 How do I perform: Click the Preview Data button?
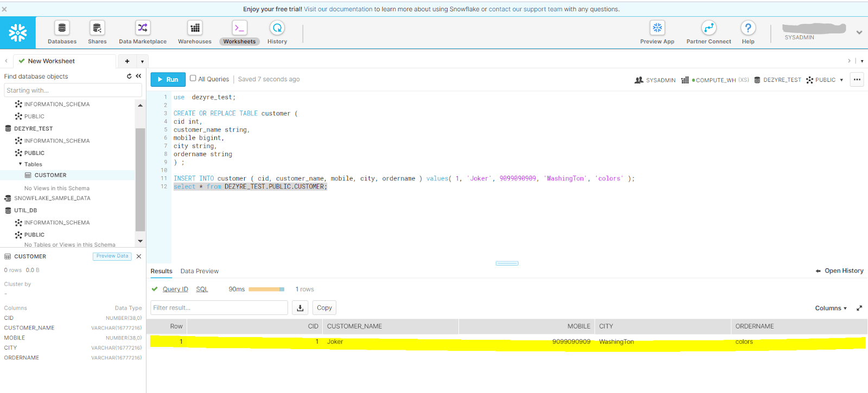click(112, 256)
